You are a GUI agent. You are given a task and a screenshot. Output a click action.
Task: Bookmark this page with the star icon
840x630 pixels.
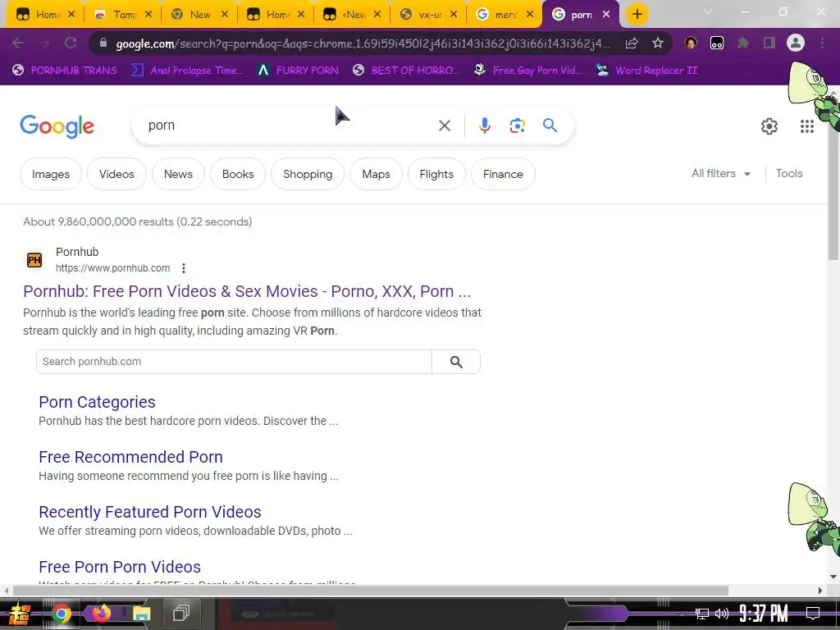click(658, 43)
